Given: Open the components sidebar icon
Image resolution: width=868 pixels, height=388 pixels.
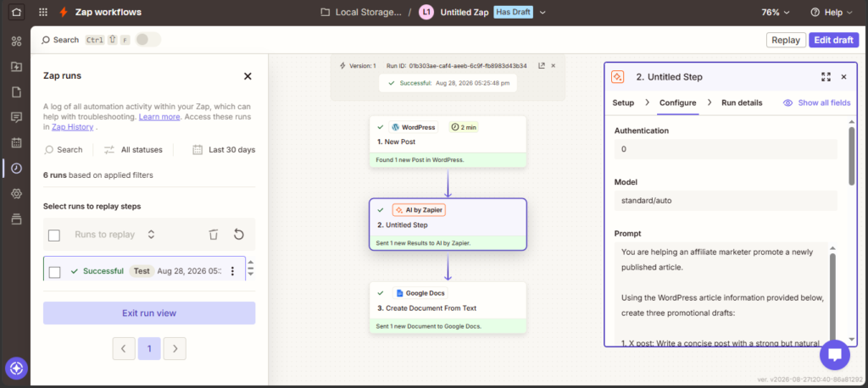Looking at the screenshot, I should pos(16,41).
